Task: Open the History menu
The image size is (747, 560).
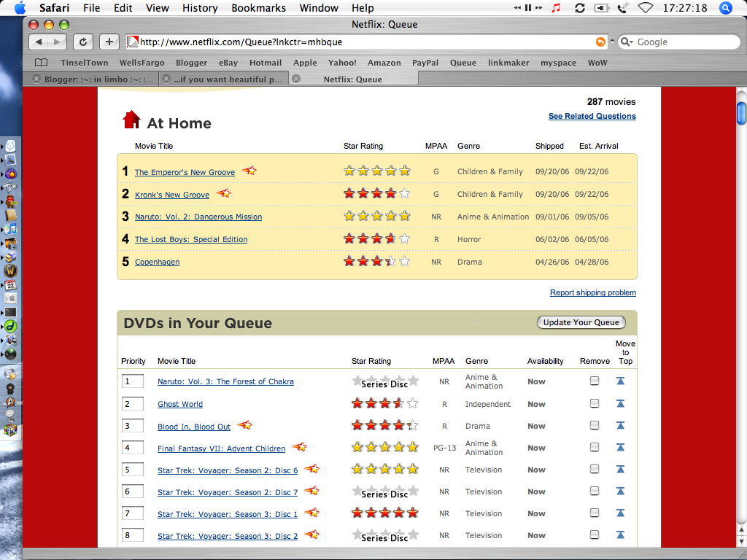Action: [200, 8]
